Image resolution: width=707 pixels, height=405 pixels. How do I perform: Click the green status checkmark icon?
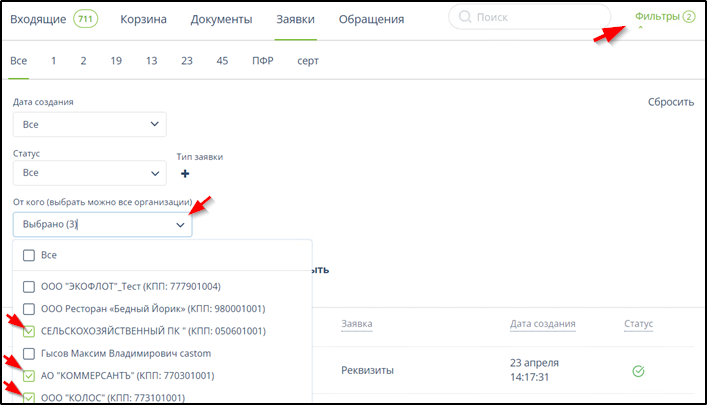click(x=638, y=371)
